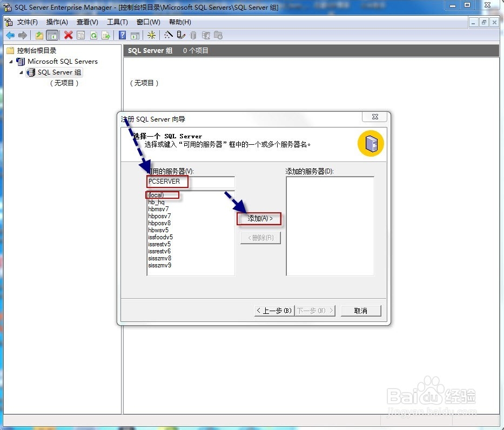
Task: Minimize the inner MDI console window
Action: [x=473, y=23]
